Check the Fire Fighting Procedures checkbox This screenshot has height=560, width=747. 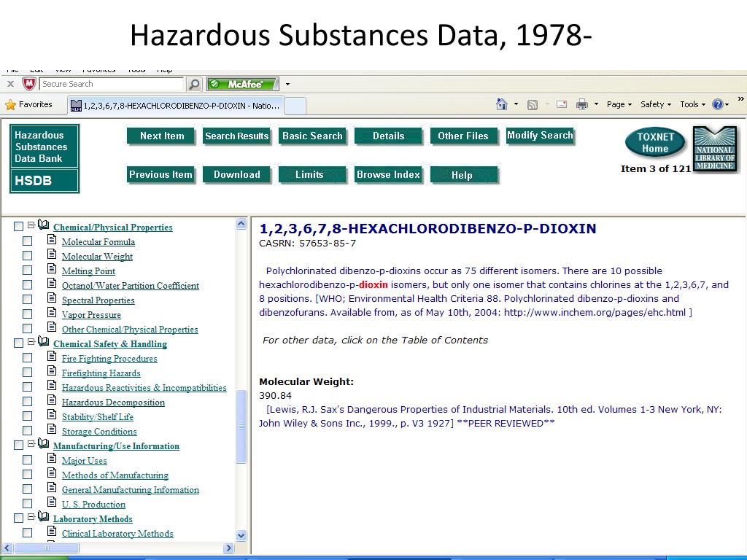coord(27,358)
